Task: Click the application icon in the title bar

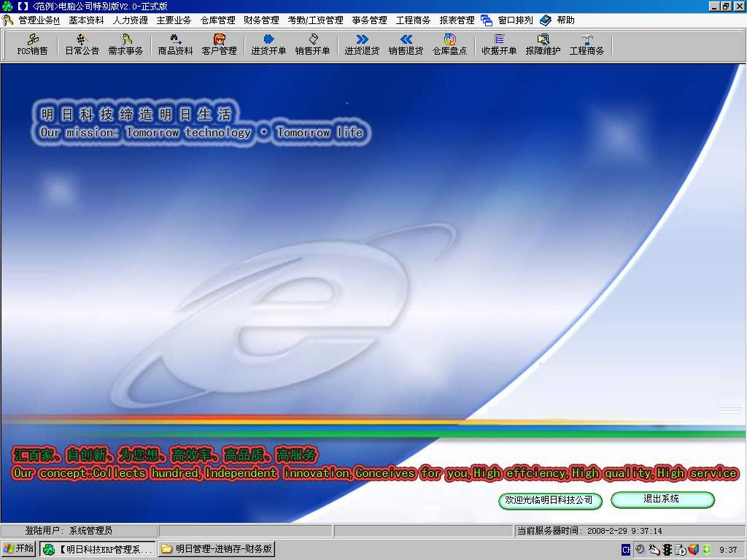Action: click(7, 6)
